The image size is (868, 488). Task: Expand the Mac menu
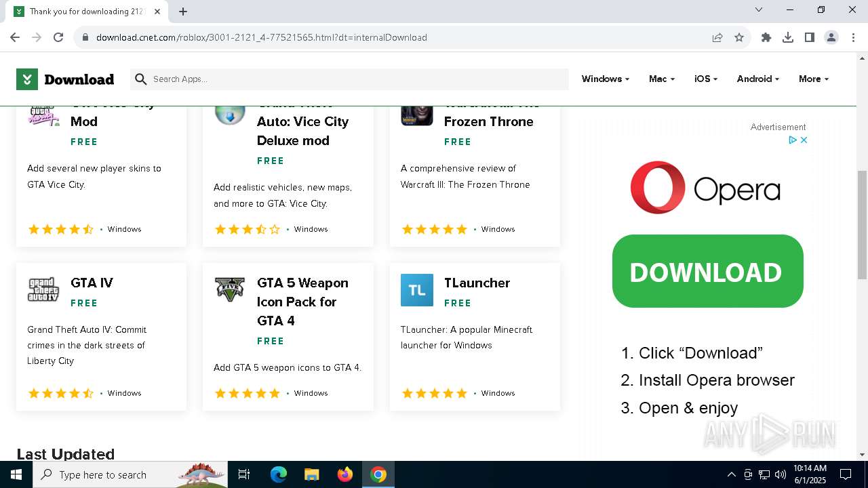[x=662, y=79]
